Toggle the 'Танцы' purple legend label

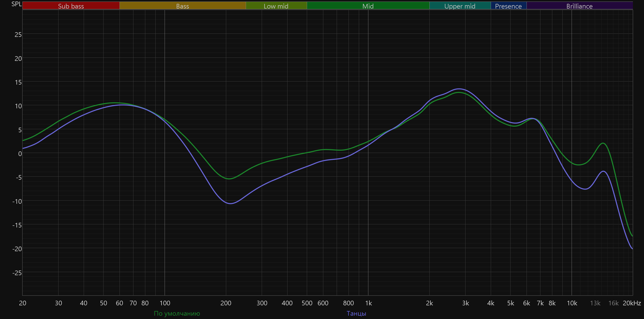click(x=356, y=313)
